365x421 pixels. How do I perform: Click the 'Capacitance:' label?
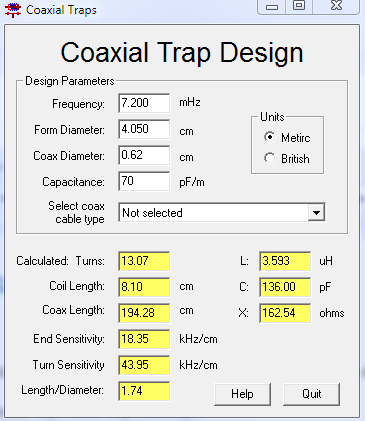pos(73,182)
